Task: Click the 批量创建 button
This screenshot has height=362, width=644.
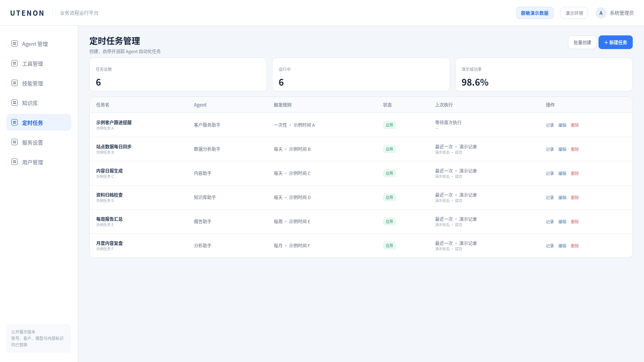Action: pyautogui.click(x=582, y=42)
